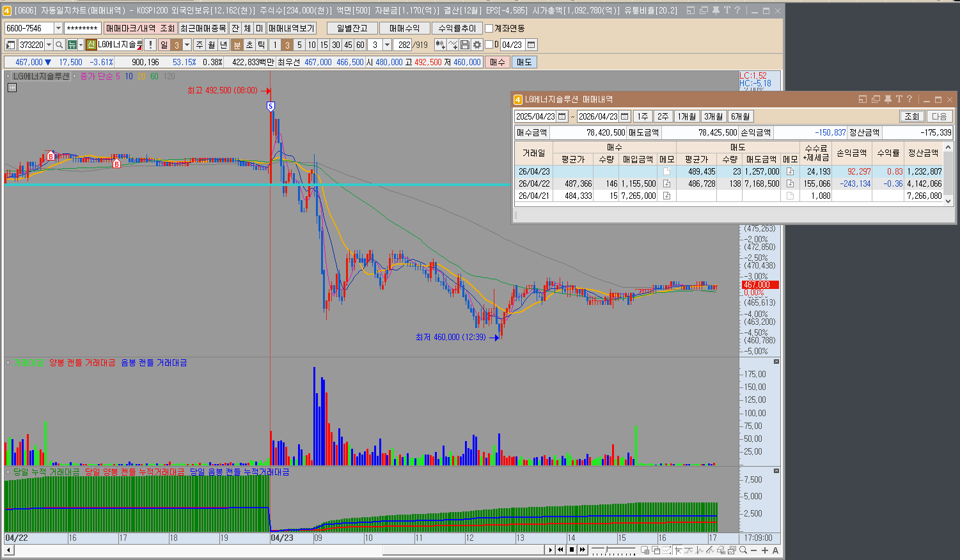Toggle the D checkbox before 04/23 date

[x=489, y=45]
